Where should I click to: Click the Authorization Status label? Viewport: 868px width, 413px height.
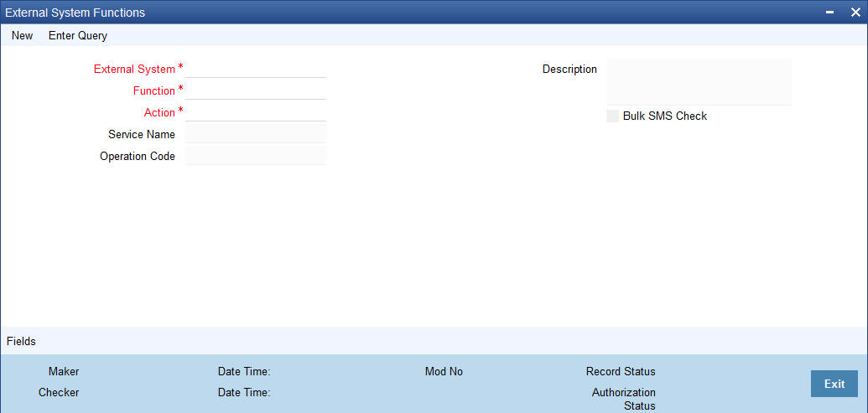click(x=624, y=400)
